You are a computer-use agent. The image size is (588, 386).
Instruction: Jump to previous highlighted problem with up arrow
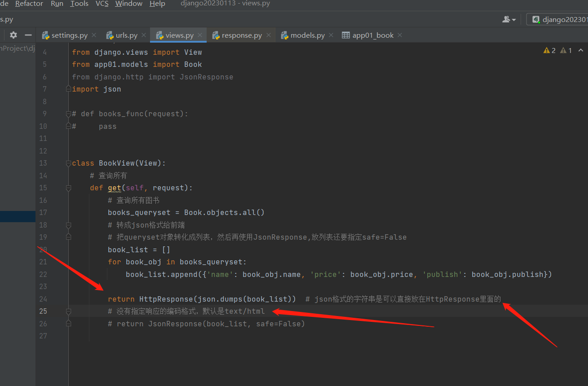(x=581, y=50)
